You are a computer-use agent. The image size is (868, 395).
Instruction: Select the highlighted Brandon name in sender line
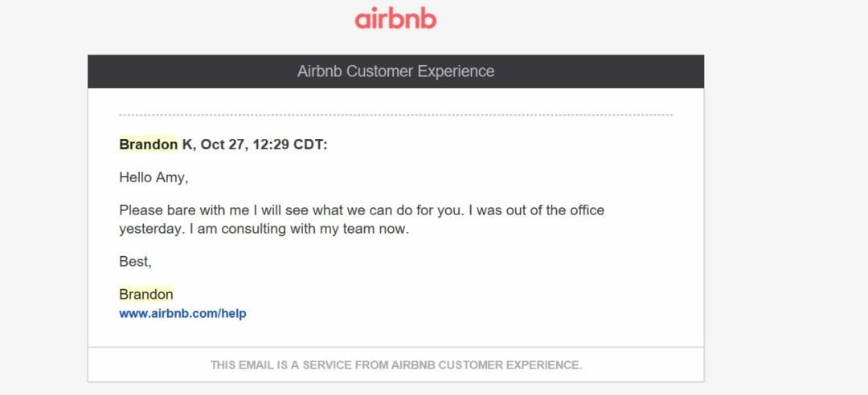point(149,145)
